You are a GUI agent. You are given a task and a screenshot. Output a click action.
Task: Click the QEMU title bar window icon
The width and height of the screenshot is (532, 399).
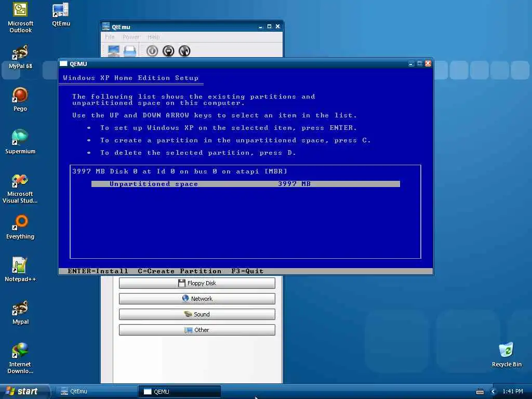click(x=63, y=63)
